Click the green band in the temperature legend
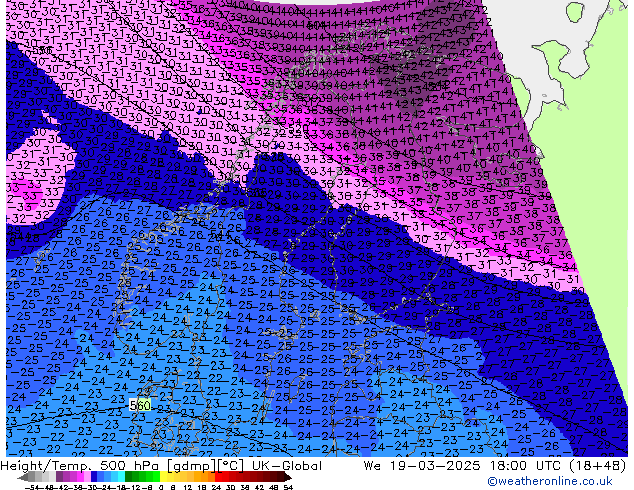The width and height of the screenshot is (634, 490). 143,477
